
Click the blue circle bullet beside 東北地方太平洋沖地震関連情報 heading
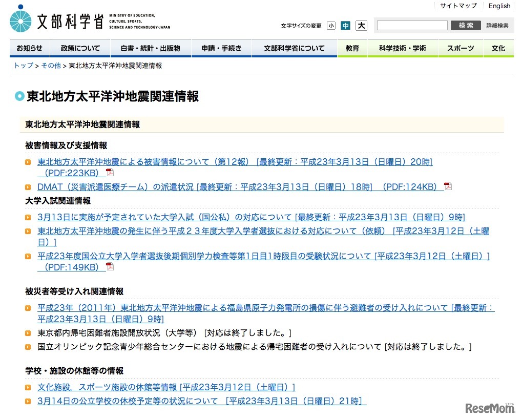(19, 96)
